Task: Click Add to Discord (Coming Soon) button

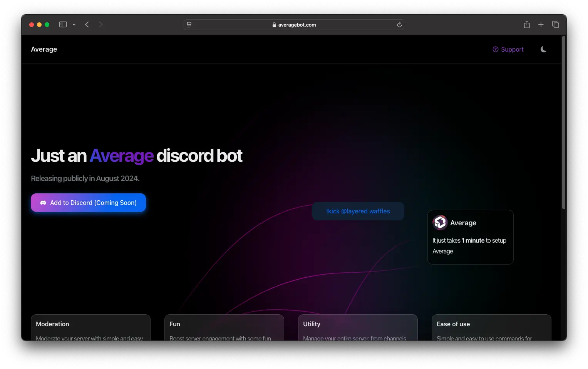Action: [x=88, y=203]
